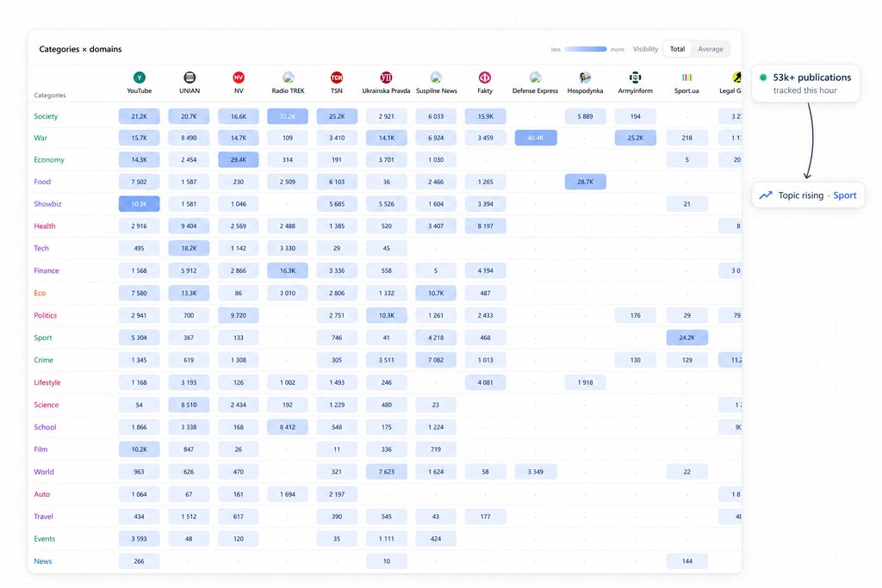
Task: Click the Categories column header
Action: (x=49, y=95)
